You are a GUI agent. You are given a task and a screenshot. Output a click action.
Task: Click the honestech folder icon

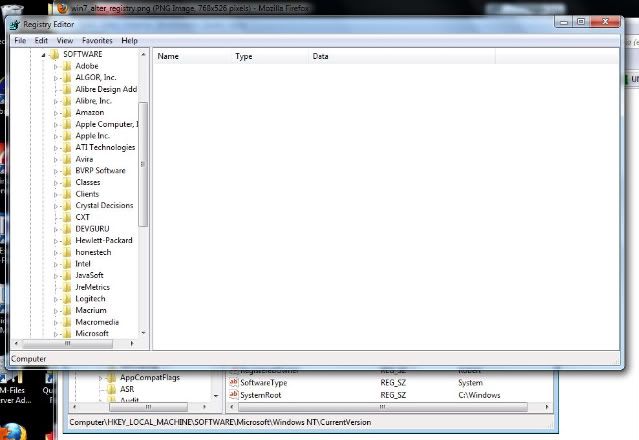pos(67,253)
